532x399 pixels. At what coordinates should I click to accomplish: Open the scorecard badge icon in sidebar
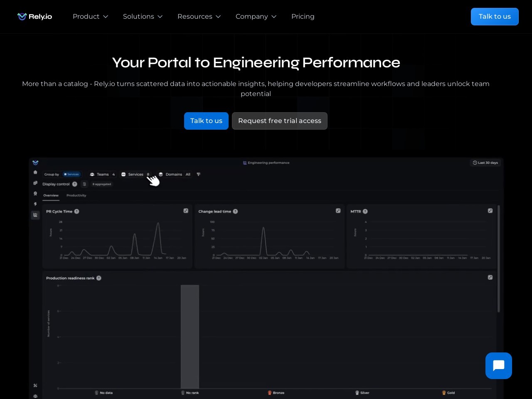click(x=35, y=194)
